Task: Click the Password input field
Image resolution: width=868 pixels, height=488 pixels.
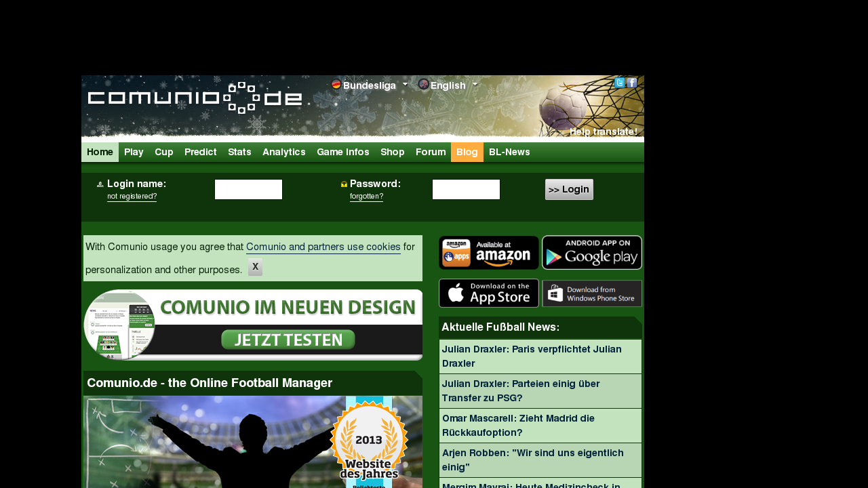Action: tap(466, 189)
